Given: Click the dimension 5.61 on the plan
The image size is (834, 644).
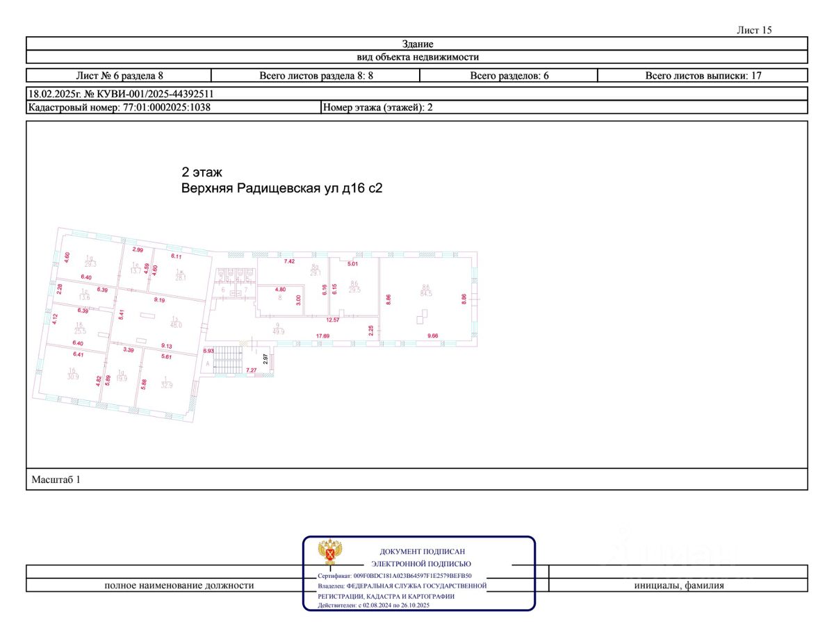Looking at the screenshot, I should pyautogui.click(x=166, y=357).
